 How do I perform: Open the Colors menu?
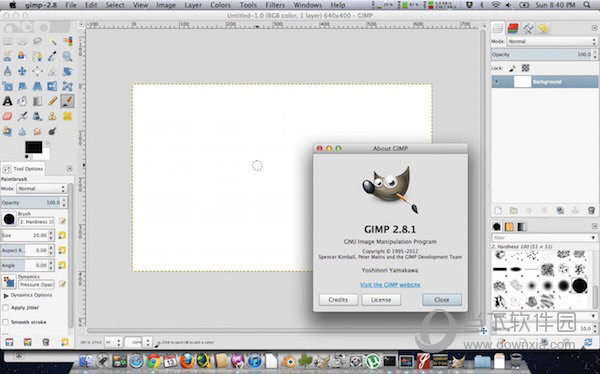click(x=220, y=5)
